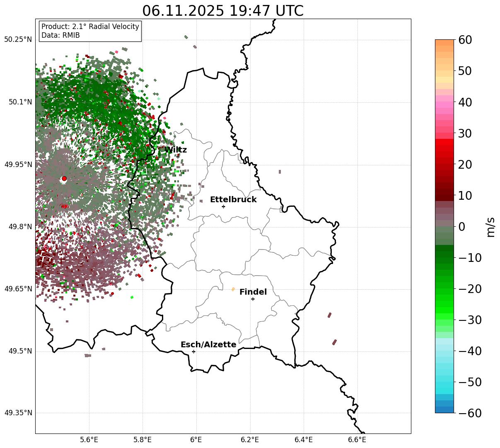Viewport: 500px width, 448px height.
Task: Pick the orange colorbar band at the 60 tick
Action: coord(444,43)
